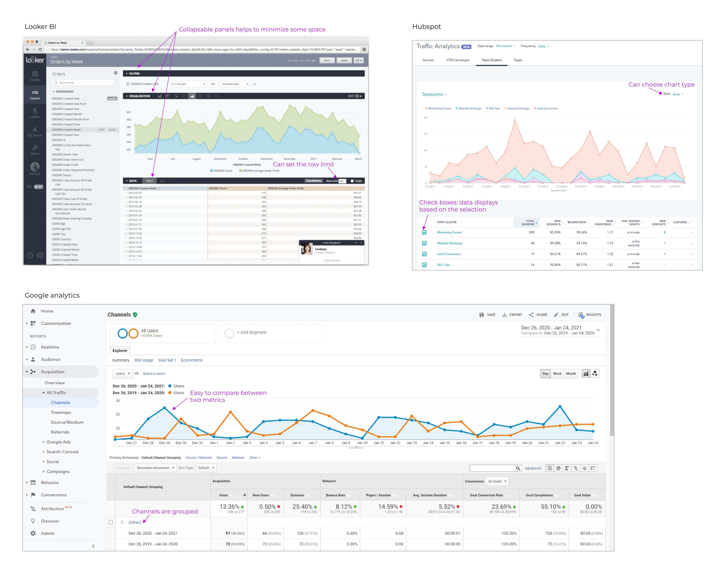Screen dimensions: 728x573
Task: Click the Save button in Looker
Action: (x=344, y=60)
